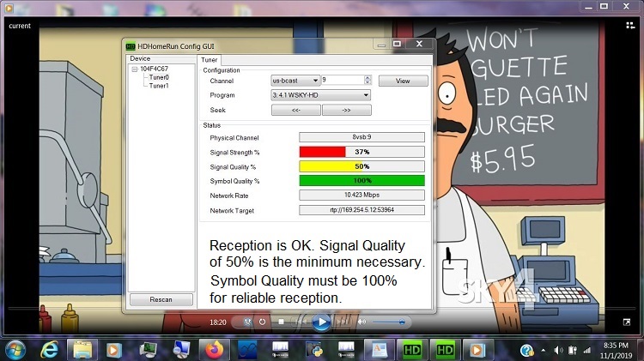Image resolution: width=644 pixels, height=361 pixels.
Task: Maximize the HDHomeRun Config GUI window
Action: (397, 44)
